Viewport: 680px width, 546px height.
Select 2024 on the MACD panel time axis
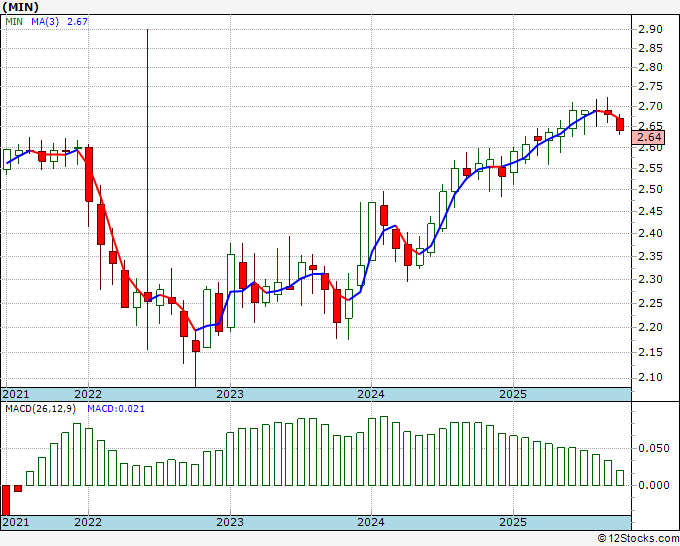(371, 522)
